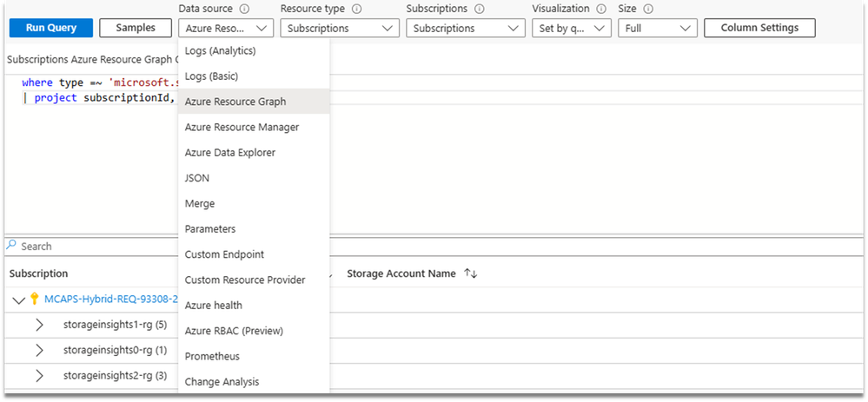This screenshot has width=868, height=402.
Task: Select Logs (Basic) data source
Action: [254, 76]
